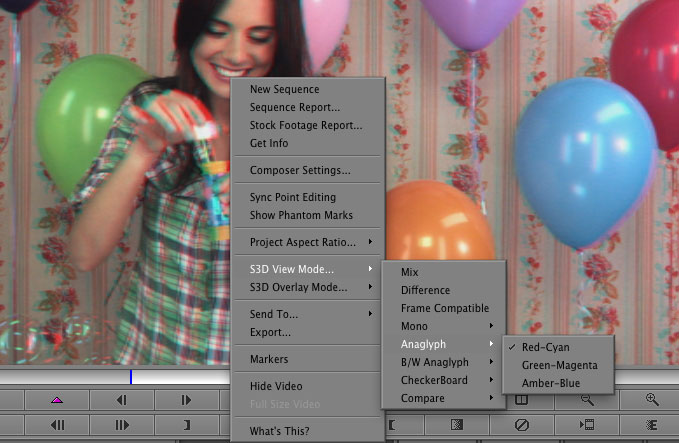Choose Green-Magenta anaglyph option
679x443 pixels.
557,365
